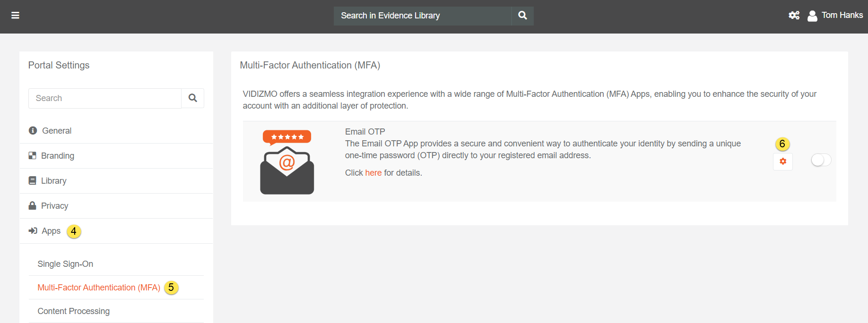Viewport: 868px width, 323px height.
Task: Open Single Sign-On settings
Action: [x=65, y=264]
